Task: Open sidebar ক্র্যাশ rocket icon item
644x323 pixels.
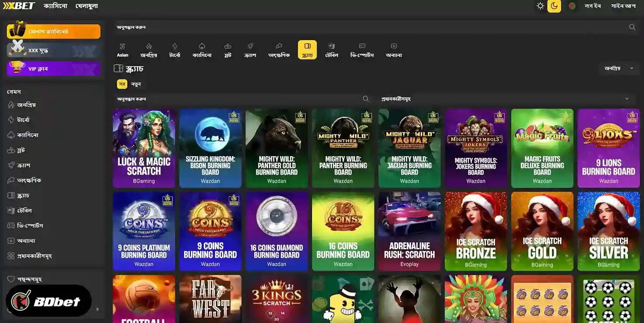Action: [19, 165]
